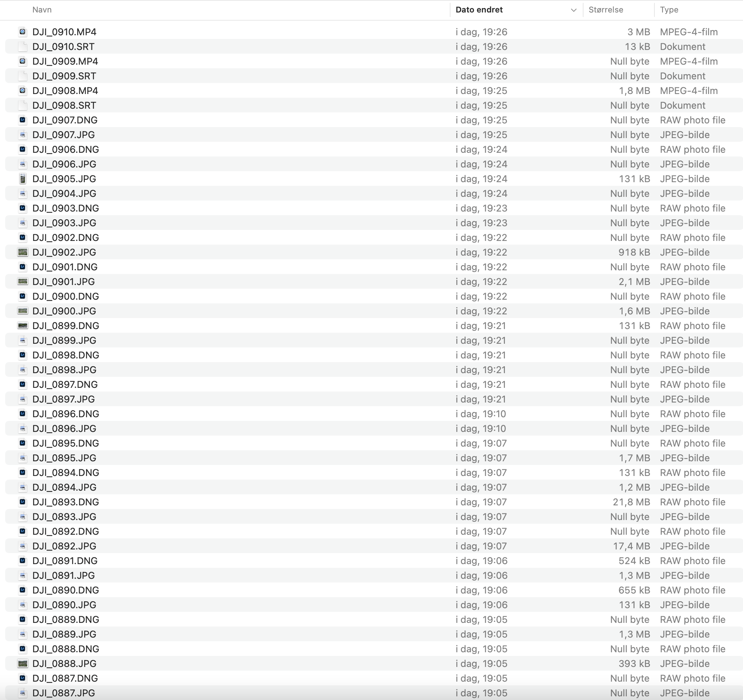Click the 19:10 date of DJI_0896.DNG
743x700 pixels.
pos(481,414)
